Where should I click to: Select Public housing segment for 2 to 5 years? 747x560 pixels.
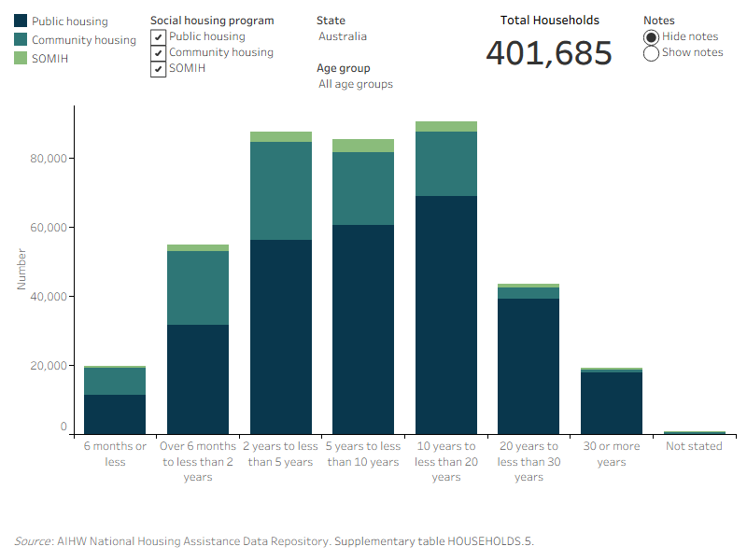(x=281, y=337)
